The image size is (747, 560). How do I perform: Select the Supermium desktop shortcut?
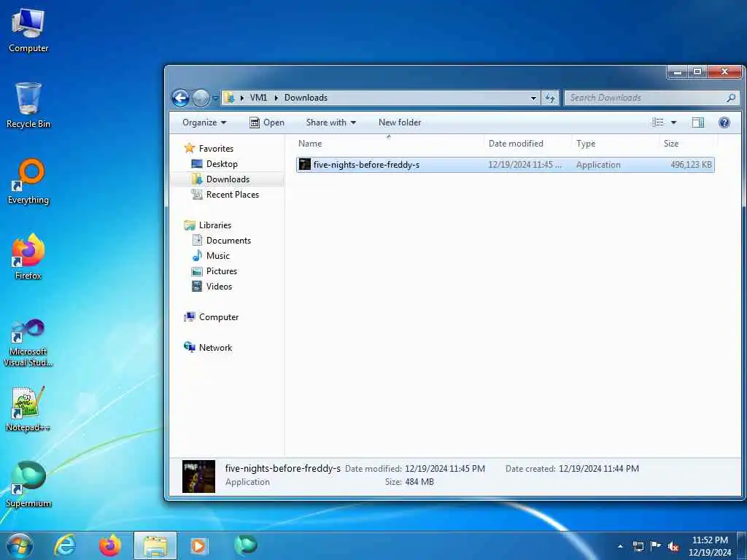[28, 485]
